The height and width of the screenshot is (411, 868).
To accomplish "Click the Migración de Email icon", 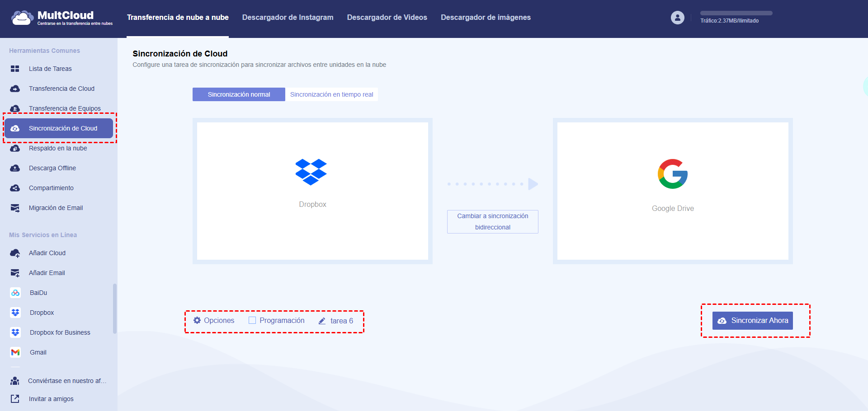I will point(15,208).
